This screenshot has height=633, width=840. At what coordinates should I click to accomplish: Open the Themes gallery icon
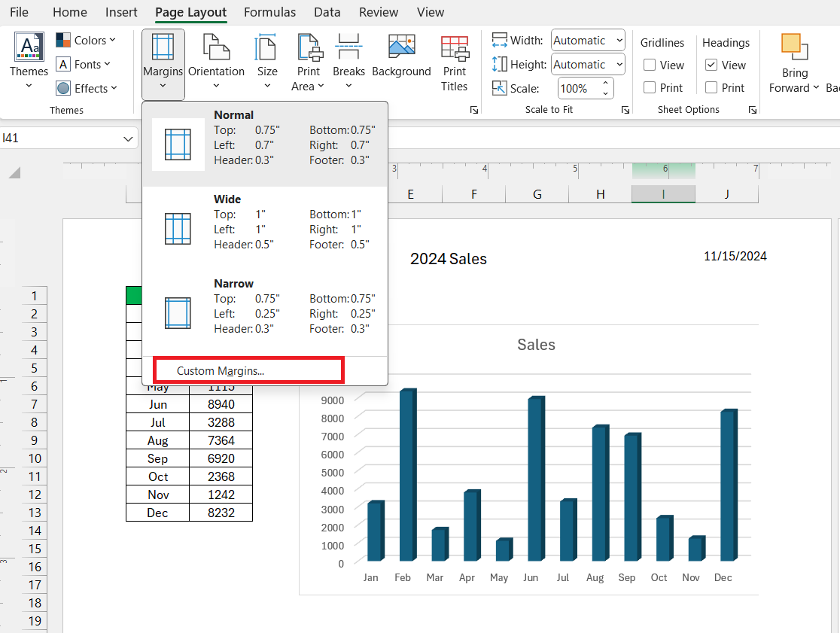[29, 47]
